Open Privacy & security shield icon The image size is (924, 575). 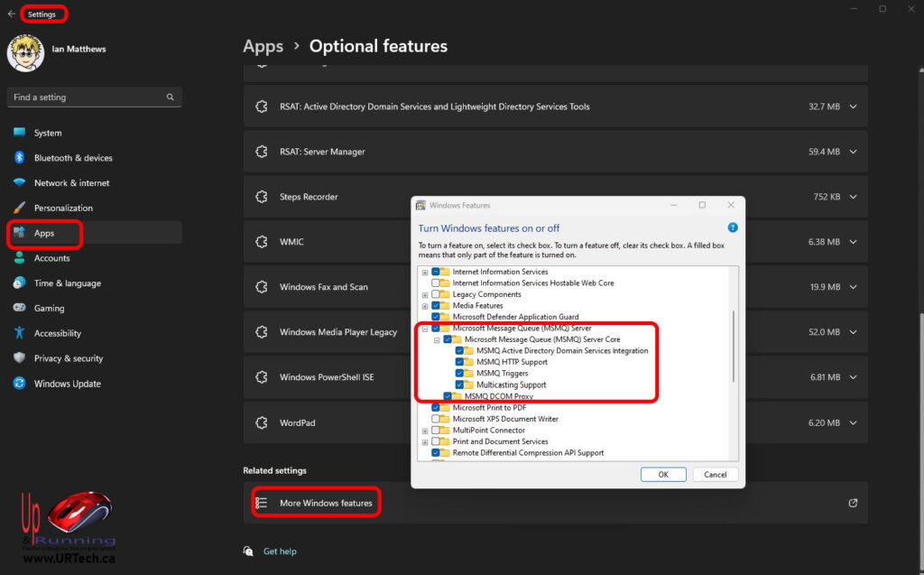click(x=22, y=358)
